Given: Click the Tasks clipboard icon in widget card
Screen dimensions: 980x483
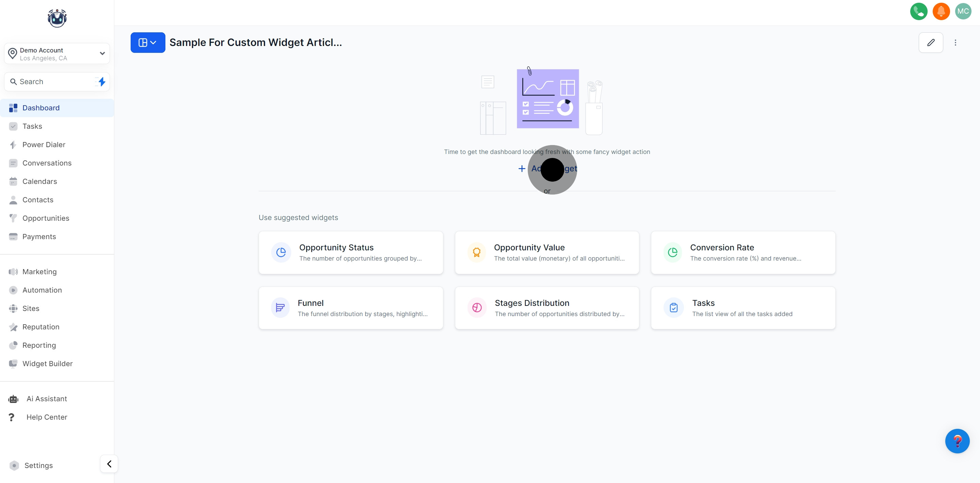Looking at the screenshot, I should point(673,308).
